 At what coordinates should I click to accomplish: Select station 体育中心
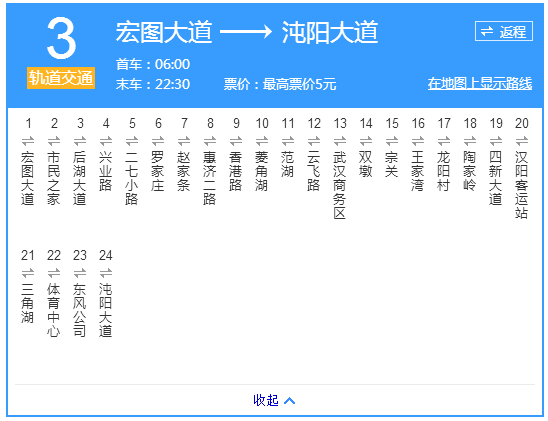click(x=53, y=310)
